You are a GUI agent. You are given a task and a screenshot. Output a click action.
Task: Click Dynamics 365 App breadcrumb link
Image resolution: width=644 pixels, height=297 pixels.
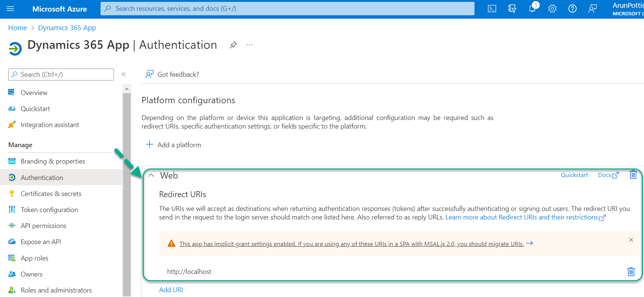67,28
